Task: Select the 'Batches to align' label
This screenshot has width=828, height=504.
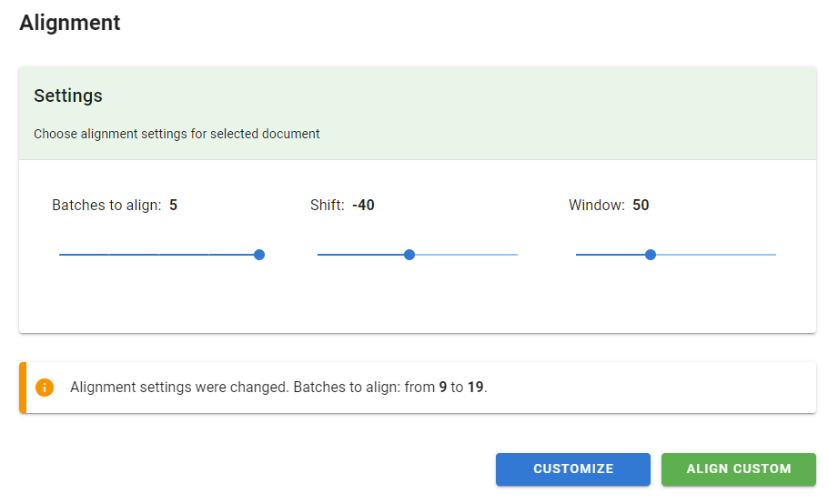Action: click(x=106, y=206)
